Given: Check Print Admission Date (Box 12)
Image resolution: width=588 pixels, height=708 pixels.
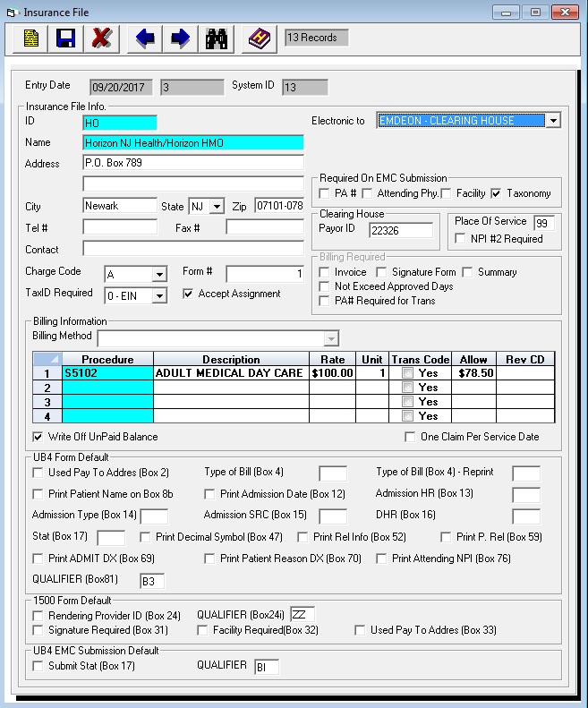Looking at the screenshot, I should pyautogui.click(x=209, y=494).
